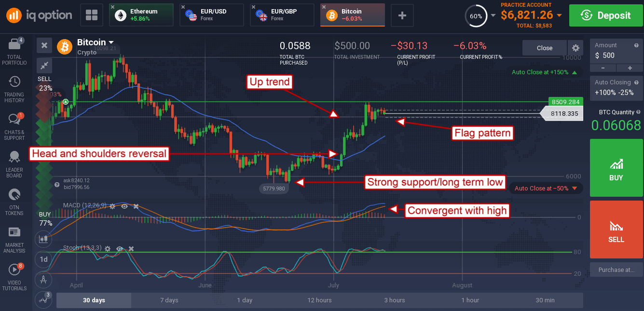Open the 1d candle interval selector
Screen dimensions: 644x311
[x=43, y=259]
